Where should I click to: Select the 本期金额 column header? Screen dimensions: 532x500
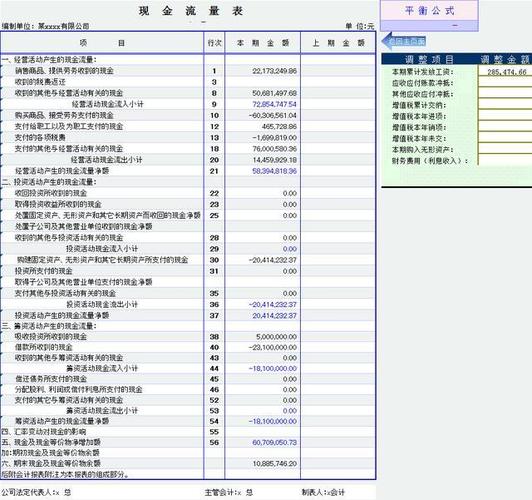coord(263,43)
